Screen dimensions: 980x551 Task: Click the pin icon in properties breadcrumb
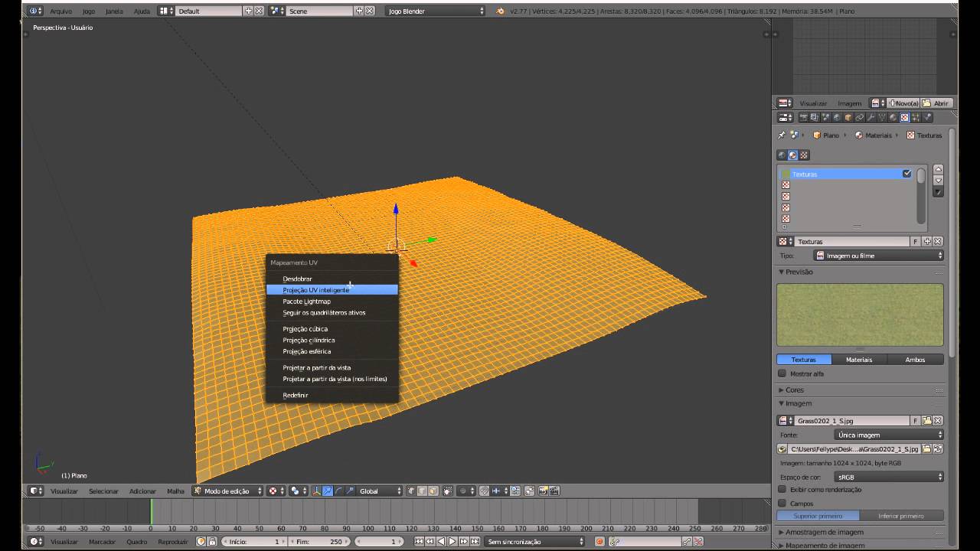[x=782, y=135]
